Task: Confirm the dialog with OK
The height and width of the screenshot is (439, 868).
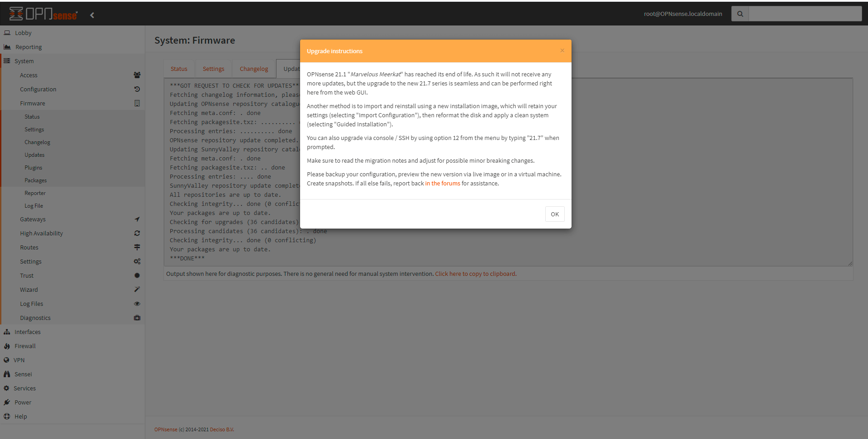Action: [555, 214]
